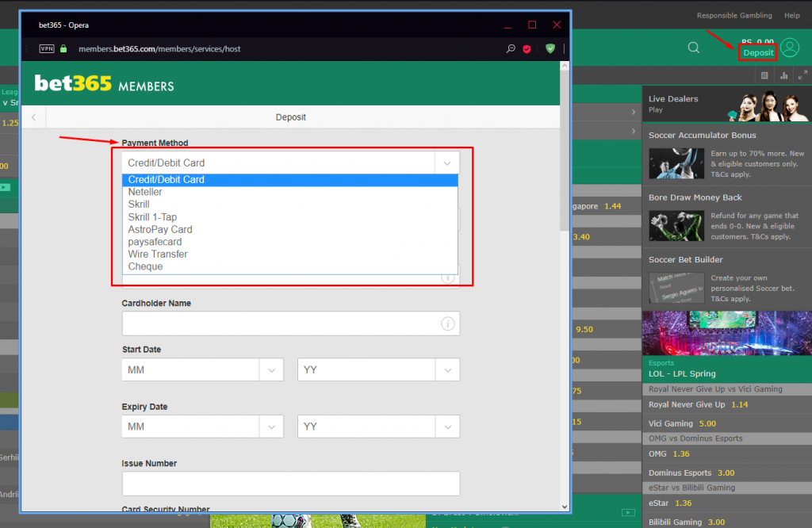Image resolution: width=812 pixels, height=528 pixels.
Task: Click the Soccer Accumulator Bonus thumbnail
Action: tap(676, 163)
